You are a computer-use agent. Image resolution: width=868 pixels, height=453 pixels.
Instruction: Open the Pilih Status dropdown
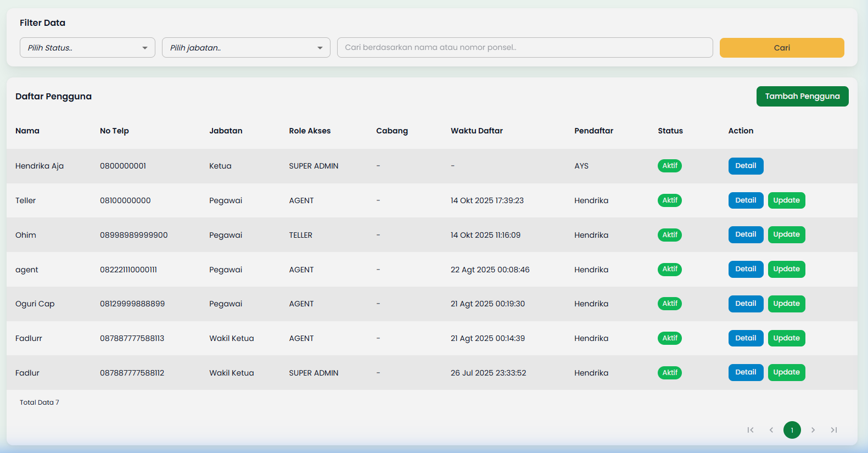[x=87, y=48]
